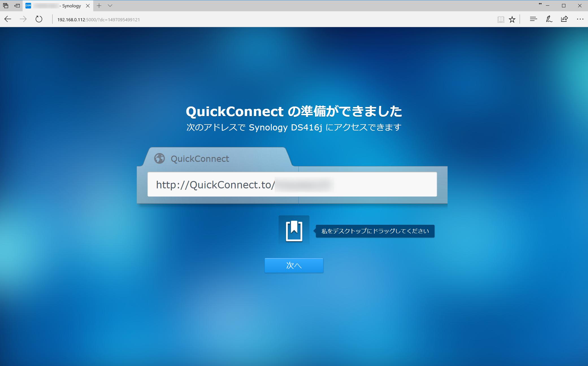Click the browser address bar URL
This screenshot has width=588, height=366.
(99, 19)
